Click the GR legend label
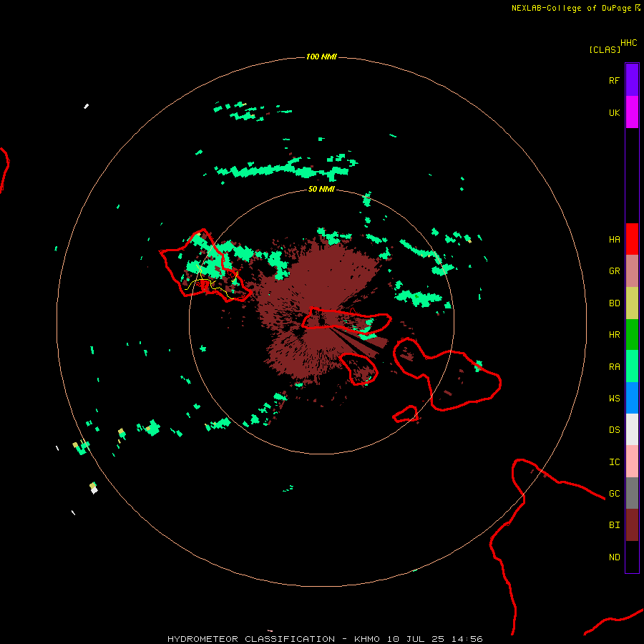The width and height of the screenshot is (644, 644). [614, 271]
